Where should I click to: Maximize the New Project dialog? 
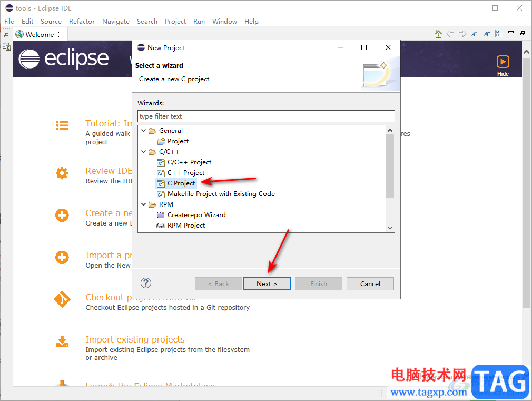coord(364,47)
